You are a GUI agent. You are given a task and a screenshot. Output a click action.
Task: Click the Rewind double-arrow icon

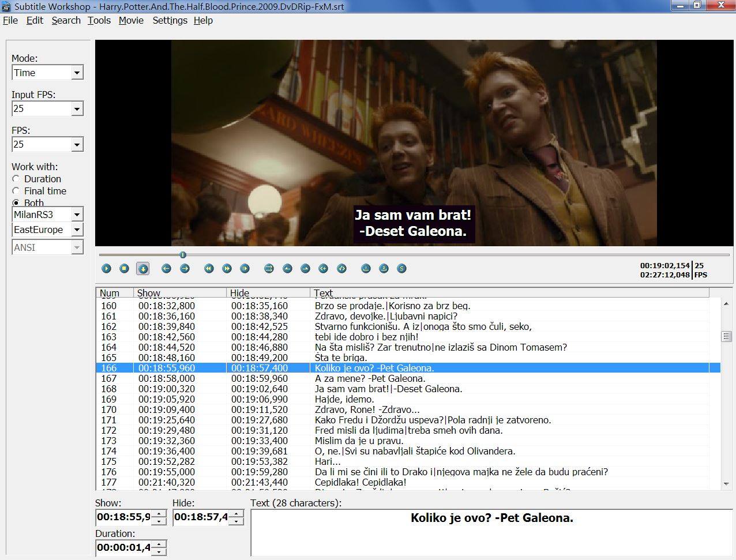coord(209,268)
